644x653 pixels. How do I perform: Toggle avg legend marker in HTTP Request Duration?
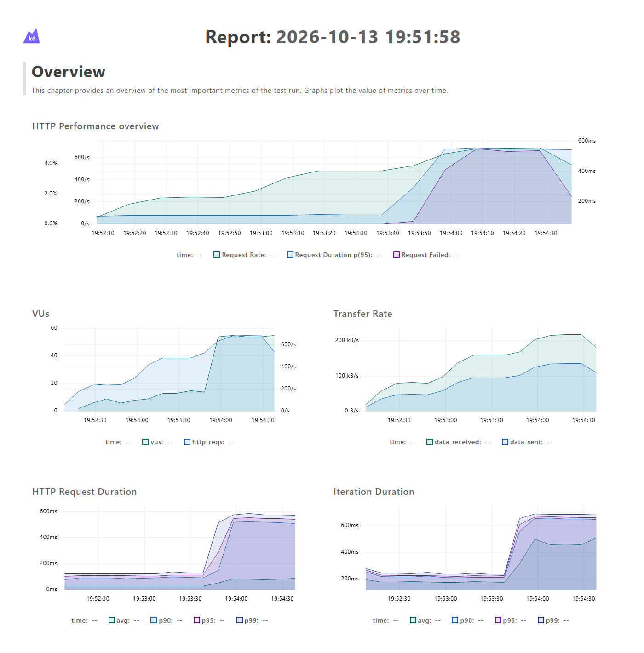click(111, 620)
